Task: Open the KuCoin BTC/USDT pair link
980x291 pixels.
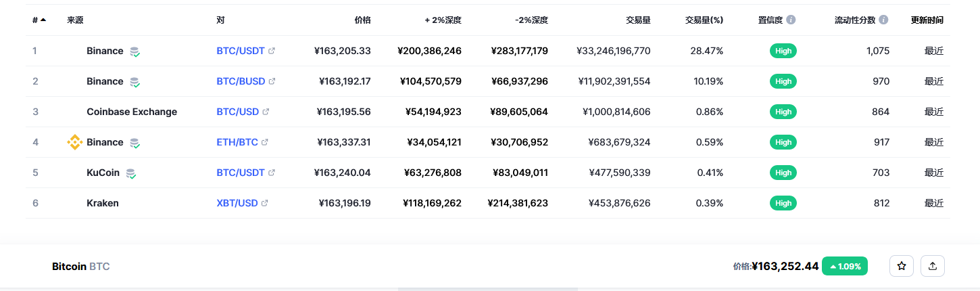Action: (x=241, y=173)
